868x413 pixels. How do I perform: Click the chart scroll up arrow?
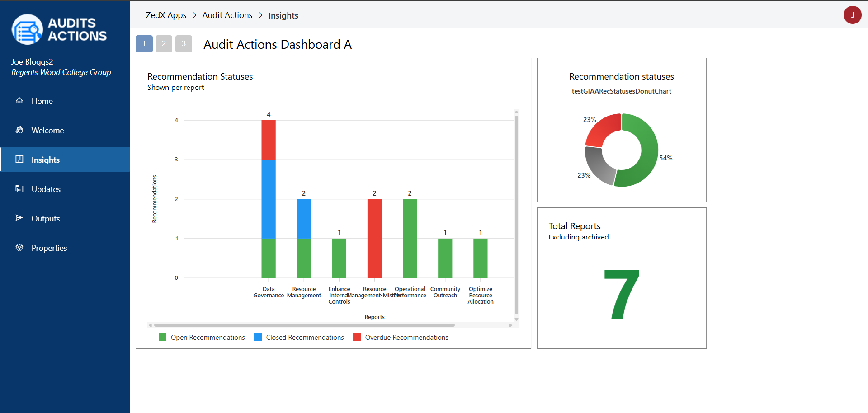click(516, 112)
